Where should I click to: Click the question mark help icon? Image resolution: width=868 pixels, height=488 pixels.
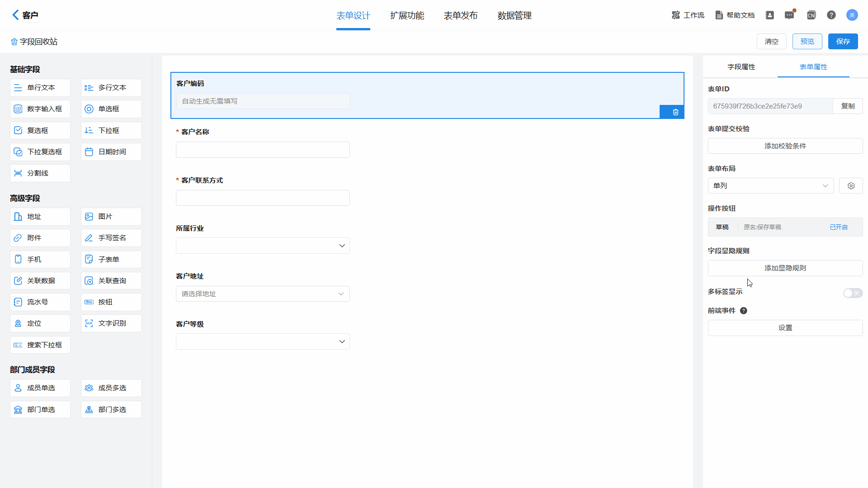pyautogui.click(x=831, y=15)
